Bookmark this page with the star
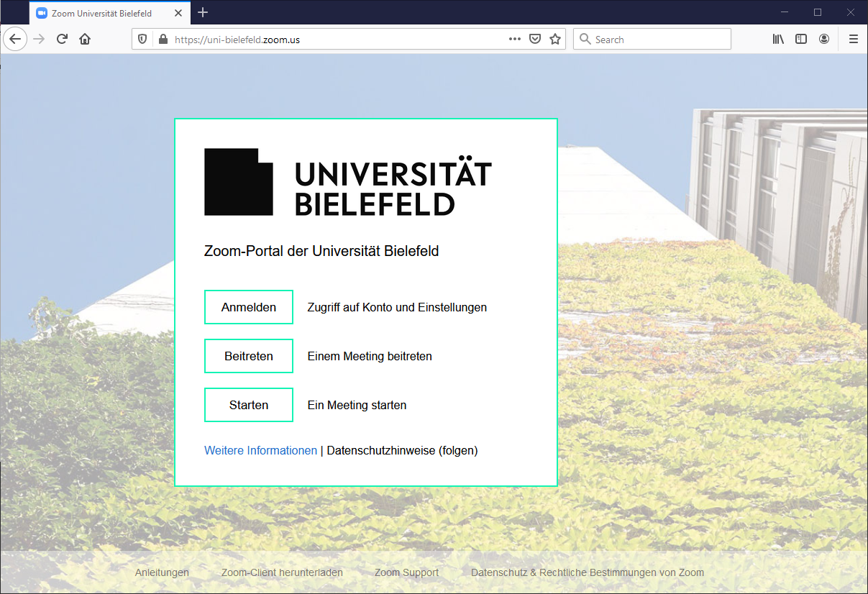This screenshot has height=594, width=868. (x=555, y=39)
